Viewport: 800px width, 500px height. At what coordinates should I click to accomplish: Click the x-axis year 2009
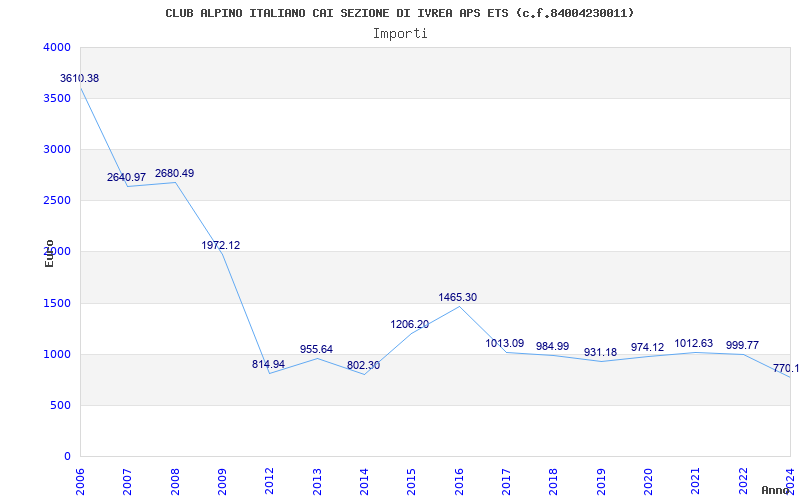pyautogui.click(x=222, y=481)
